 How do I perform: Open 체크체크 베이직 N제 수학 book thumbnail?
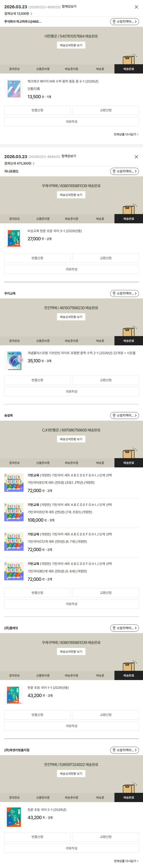(14, 89)
